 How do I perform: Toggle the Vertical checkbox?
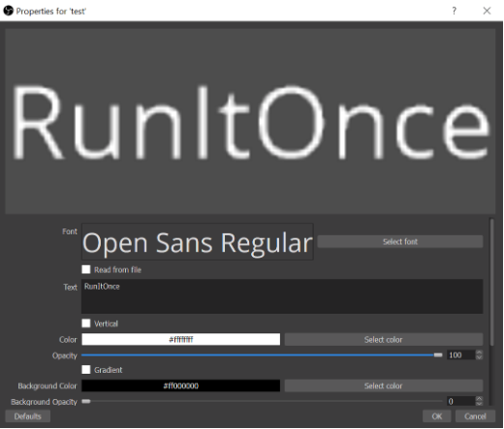click(x=86, y=323)
